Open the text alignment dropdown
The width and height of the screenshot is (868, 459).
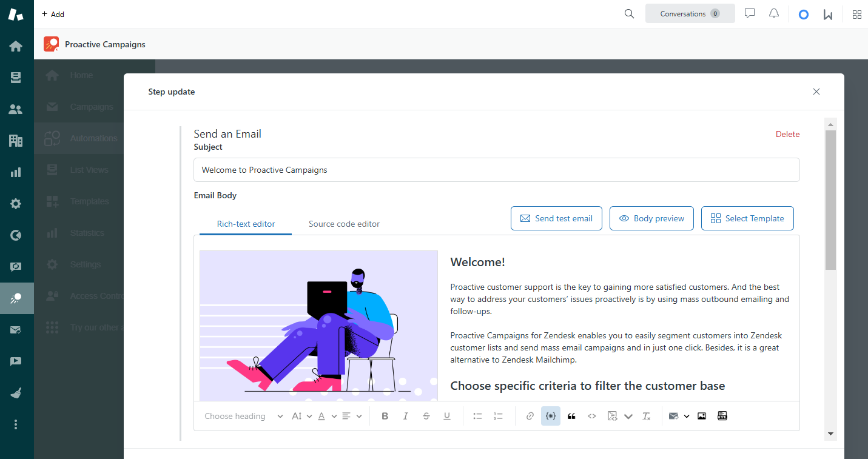tap(351, 416)
